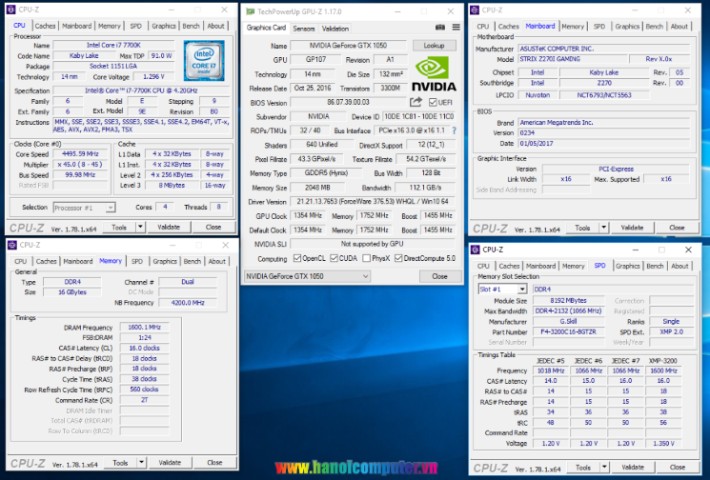
Task: Switch to Caches tab in CPU window
Action: tap(45, 26)
